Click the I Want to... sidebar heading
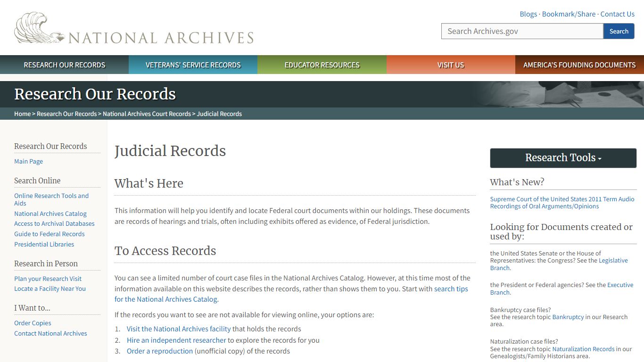The height and width of the screenshot is (362, 644). point(32,308)
